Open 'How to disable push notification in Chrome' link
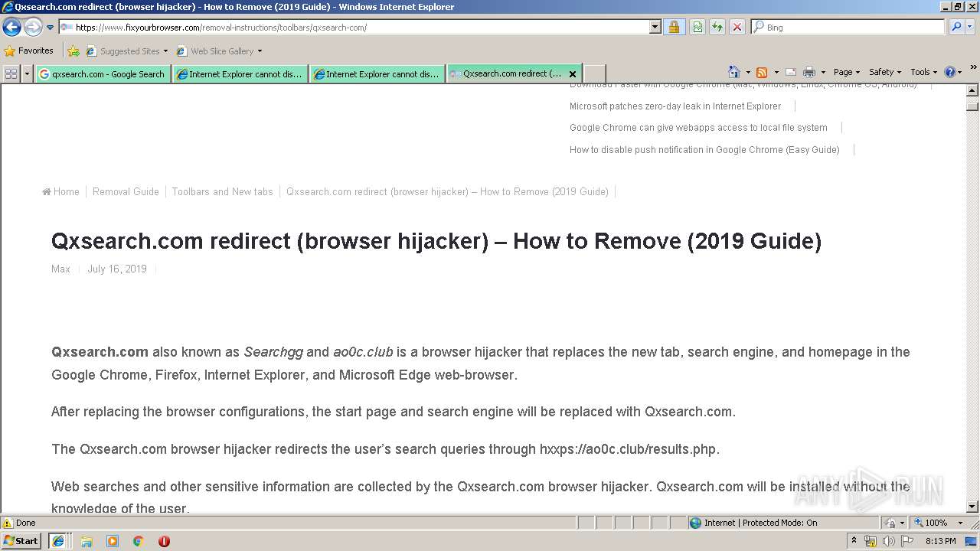The image size is (980, 551). [x=704, y=150]
